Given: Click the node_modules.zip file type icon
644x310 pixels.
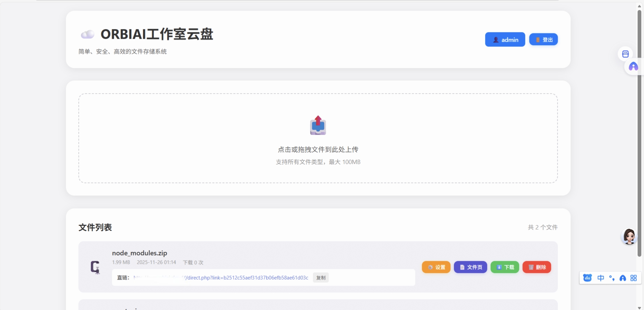Looking at the screenshot, I should pos(95,267).
